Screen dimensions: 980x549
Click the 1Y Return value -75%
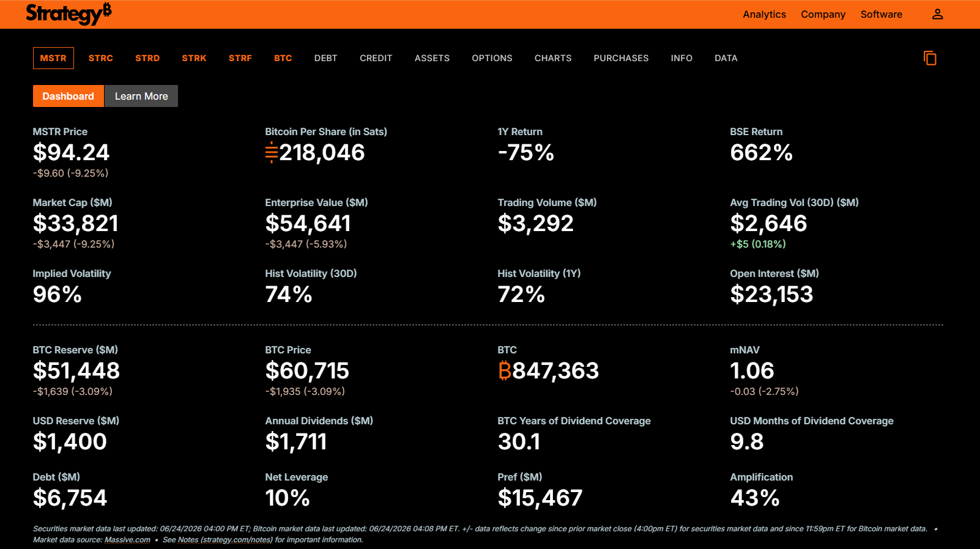pyautogui.click(x=526, y=152)
